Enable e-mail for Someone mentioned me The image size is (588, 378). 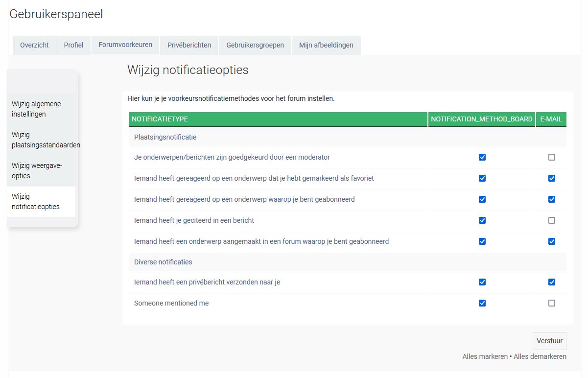pyautogui.click(x=552, y=303)
